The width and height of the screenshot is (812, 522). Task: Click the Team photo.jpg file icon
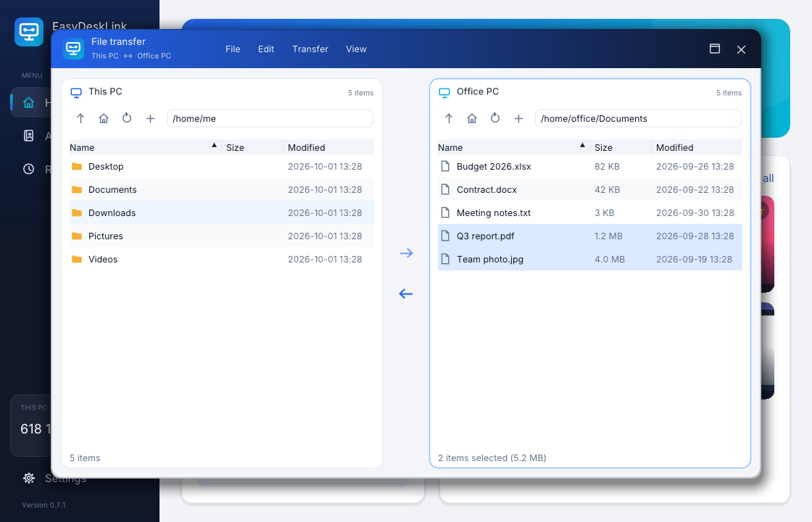[x=445, y=259]
